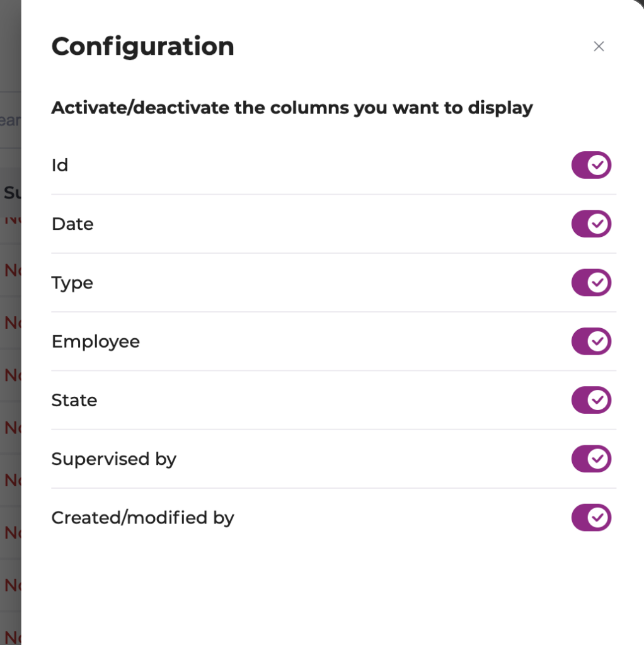The height and width of the screenshot is (645, 644).
Task: Click the partially visible Su column header
Action: pyautogui.click(x=11, y=193)
